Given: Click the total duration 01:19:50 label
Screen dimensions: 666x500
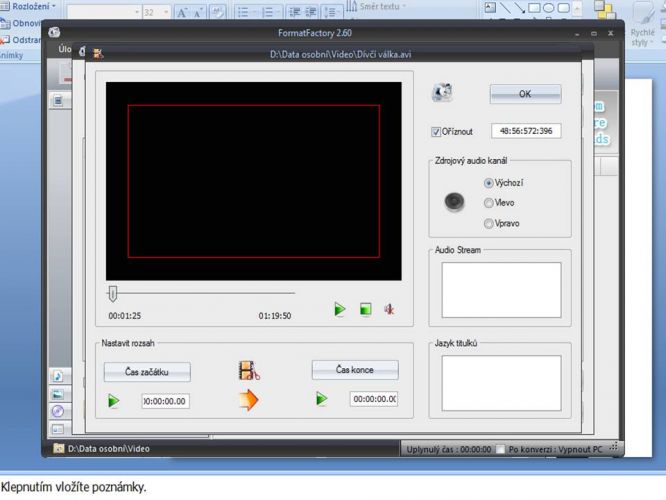Looking at the screenshot, I should coord(275,316).
